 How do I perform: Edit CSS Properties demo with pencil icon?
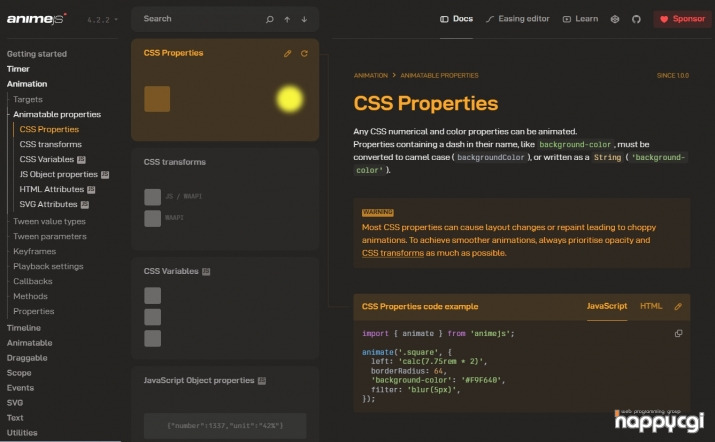click(x=287, y=53)
